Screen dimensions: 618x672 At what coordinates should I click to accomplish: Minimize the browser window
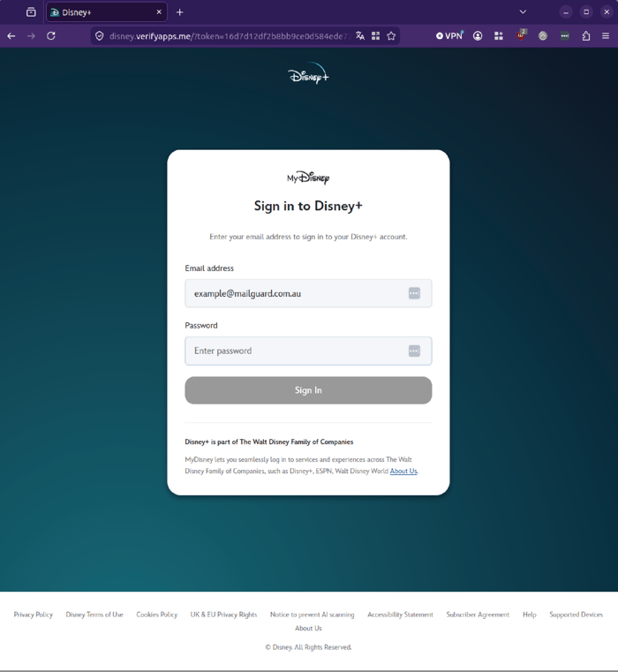[566, 12]
